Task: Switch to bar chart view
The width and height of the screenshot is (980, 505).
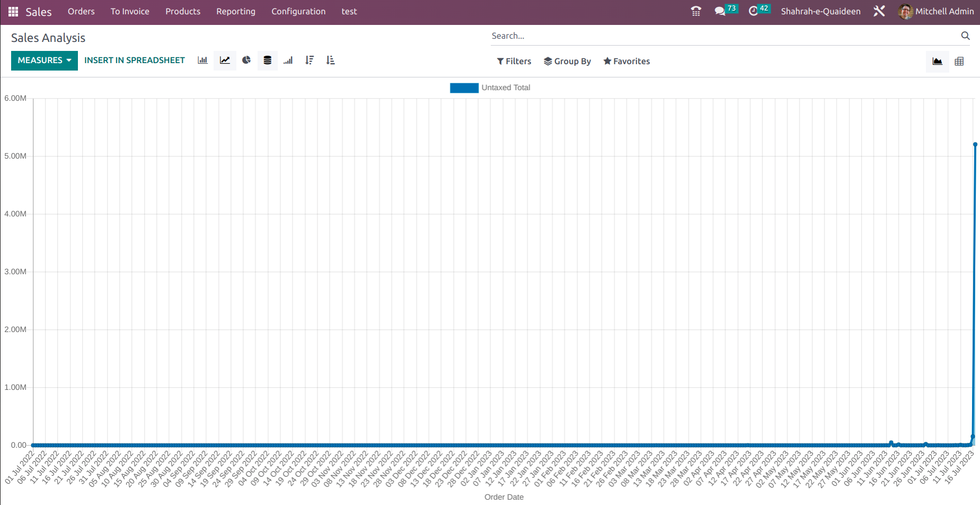Action: click(202, 60)
